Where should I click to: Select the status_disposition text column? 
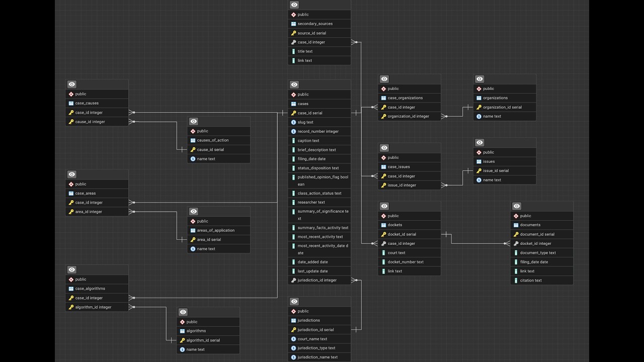pos(319,168)
